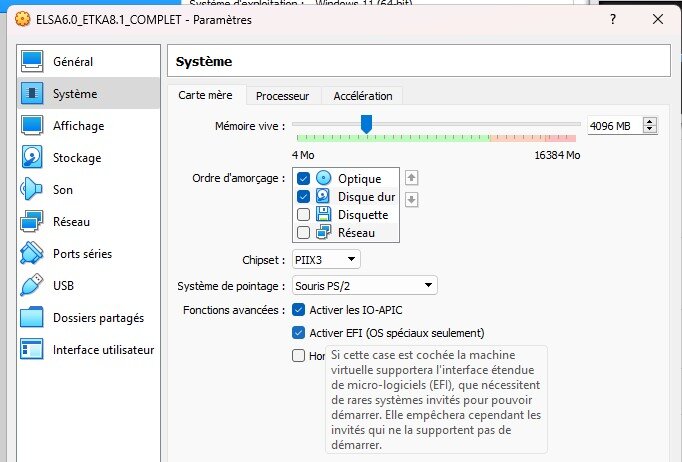Switch to the Accélération tab
Viewport: 682px width, 462px height.
(363, 96)
